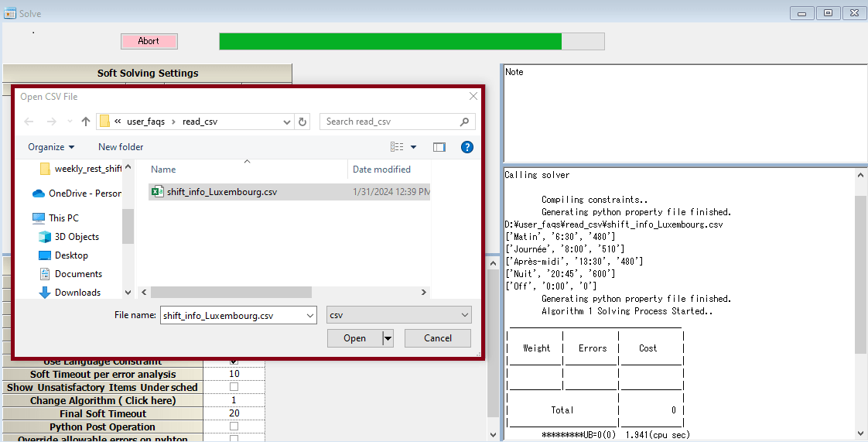Toggle Python Post Operation checkbox

coord(234,427)
